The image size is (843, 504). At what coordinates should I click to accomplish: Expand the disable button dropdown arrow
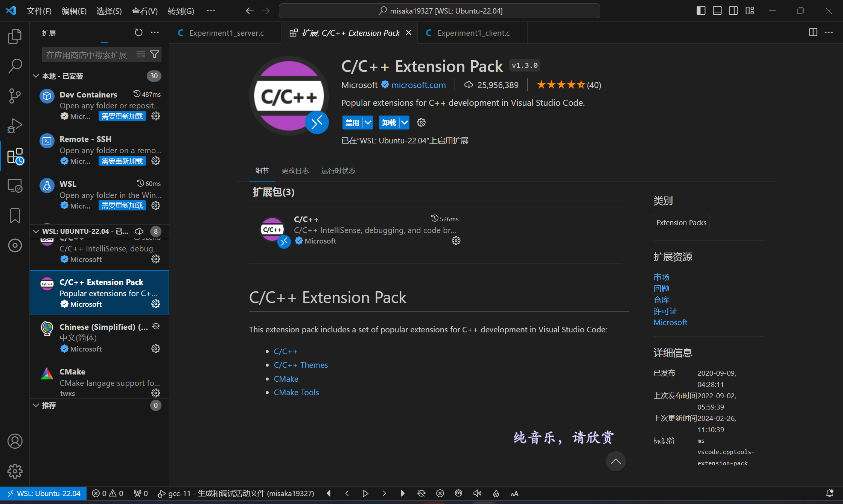coord(368,122)
